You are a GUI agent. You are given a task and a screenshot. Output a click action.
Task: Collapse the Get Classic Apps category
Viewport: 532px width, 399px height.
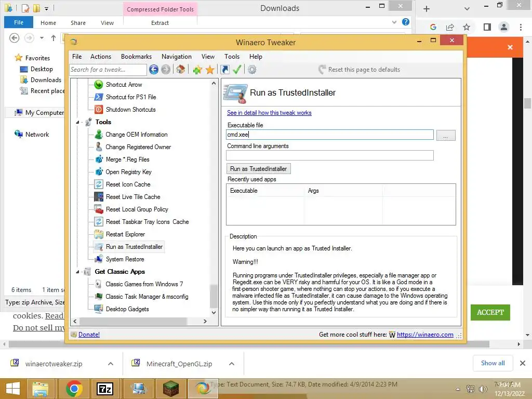(78, 272)
